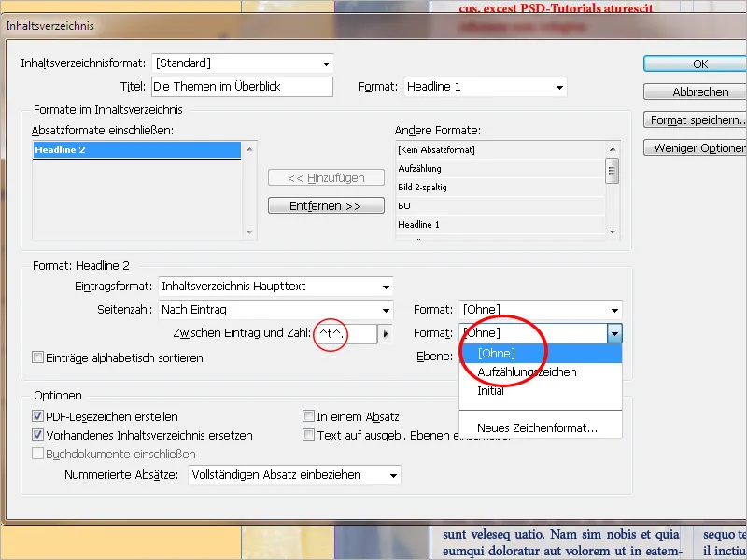
Task: Open the Seitenzahl Nach Eintrag dropdown
Action: (x=275, y=310)
